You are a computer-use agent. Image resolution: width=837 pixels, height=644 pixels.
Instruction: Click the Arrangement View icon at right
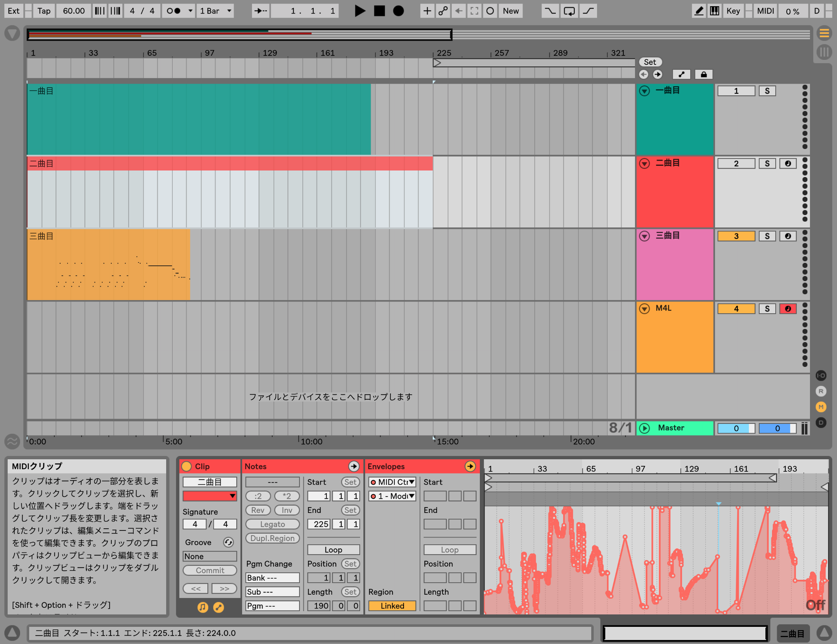824,34
